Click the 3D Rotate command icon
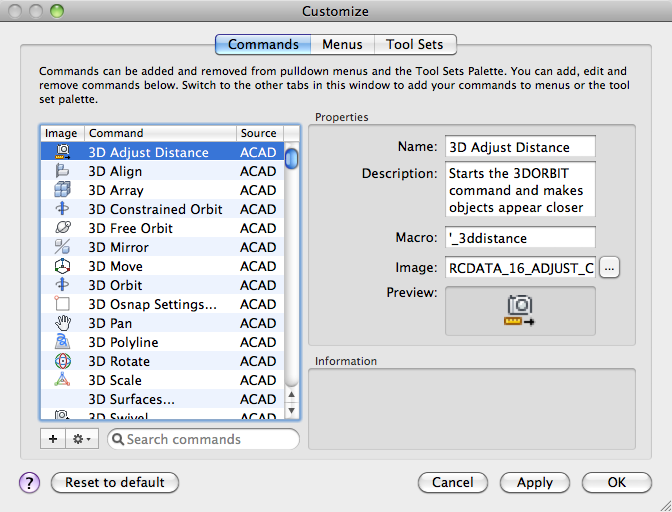672x512 pixels. 62,361
